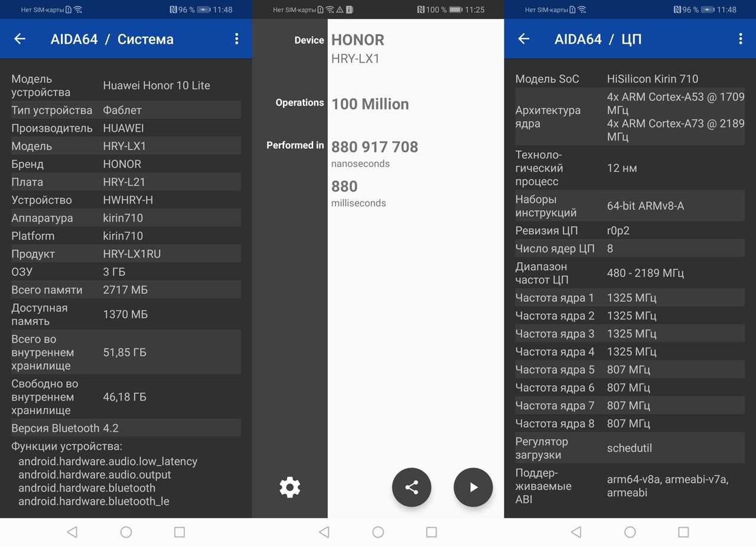
Task: Tap the round share button
Action: click(x=412, y=487)
